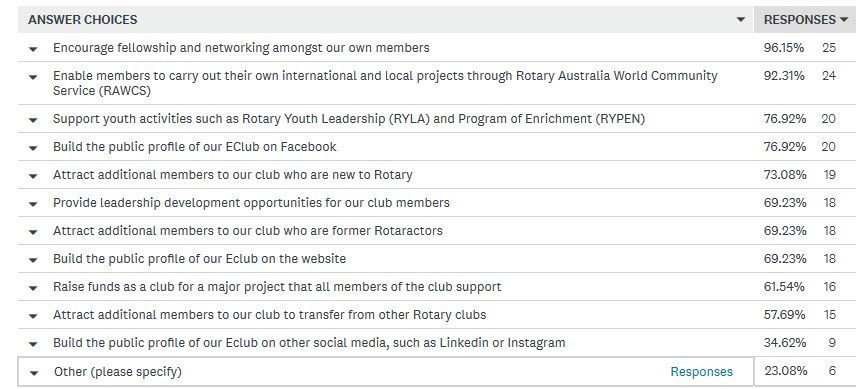The height and width of the screenshot is (389, 863).
Task: Click arrow beside 'new to Rotary' row
Action: click(x=33, y=176)
